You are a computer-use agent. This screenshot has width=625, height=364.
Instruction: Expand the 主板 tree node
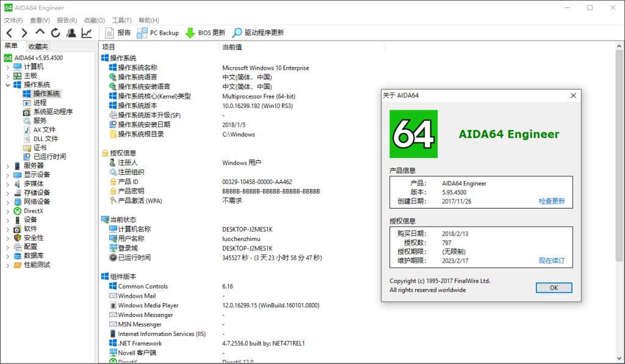point(7,76)
